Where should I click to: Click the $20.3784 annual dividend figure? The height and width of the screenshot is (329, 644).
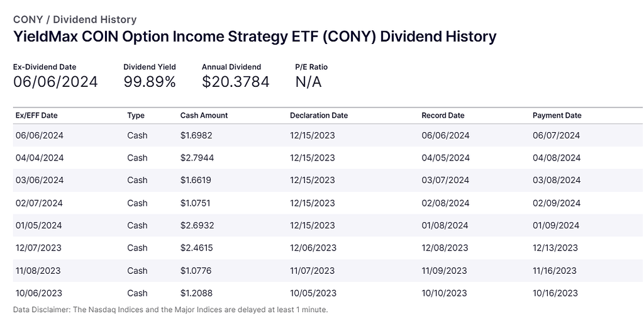coord(235,82)
